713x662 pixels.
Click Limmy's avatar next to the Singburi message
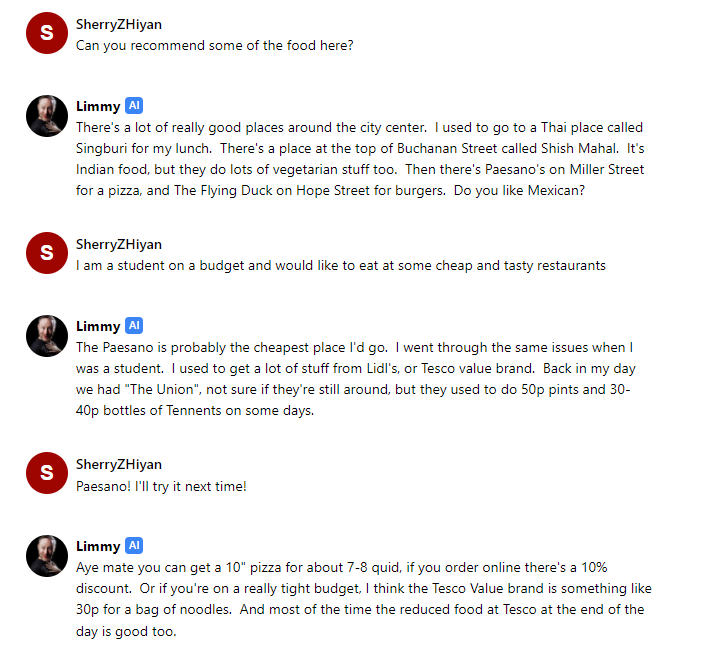tap(46, 116)
